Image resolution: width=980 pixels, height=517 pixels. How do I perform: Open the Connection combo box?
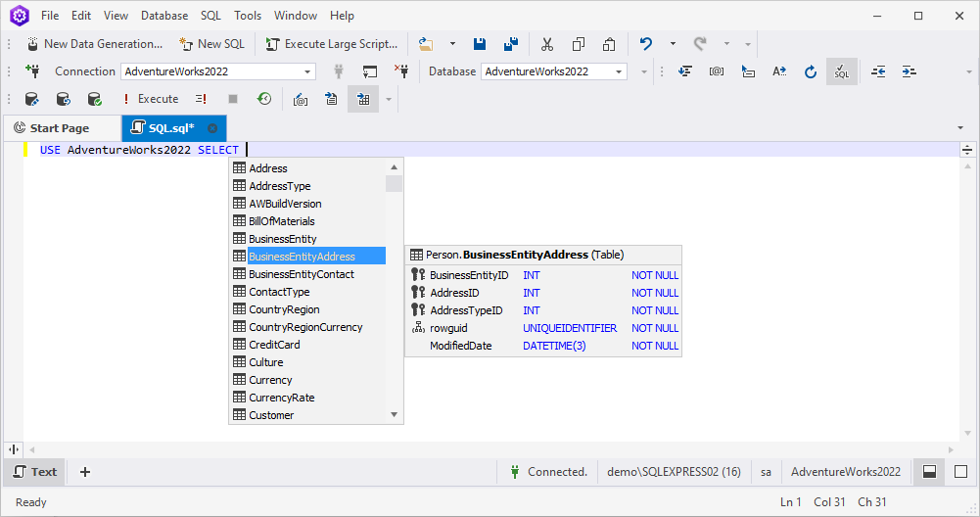coord(218,71)
